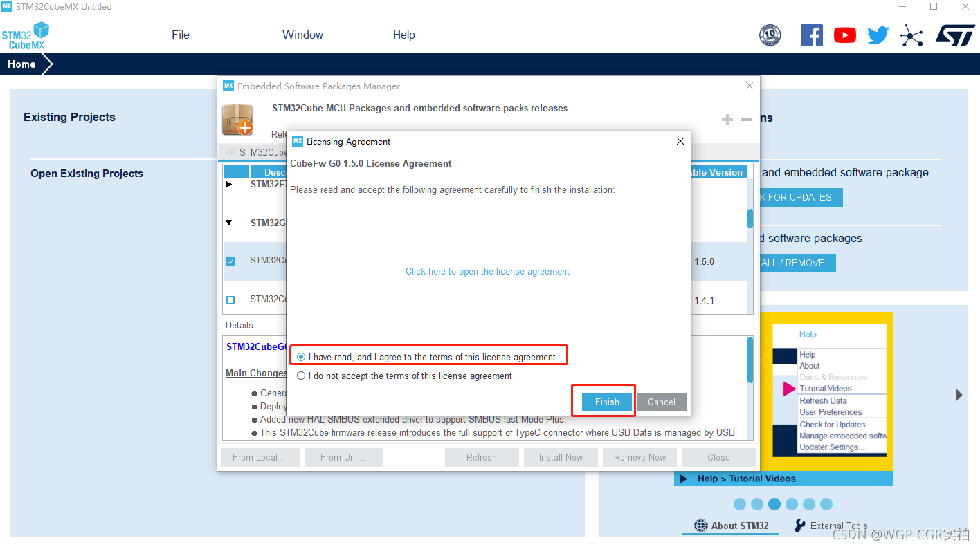The image size is (980, 547).
Task: Click the 'Main Changes' heading in Details
Action: tap(256, 373)
